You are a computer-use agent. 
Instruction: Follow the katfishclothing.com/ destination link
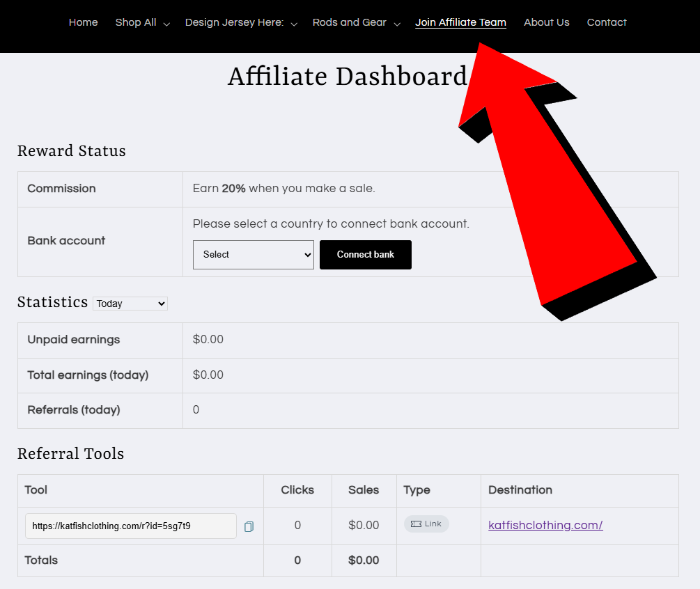click(x=545, y=526)
